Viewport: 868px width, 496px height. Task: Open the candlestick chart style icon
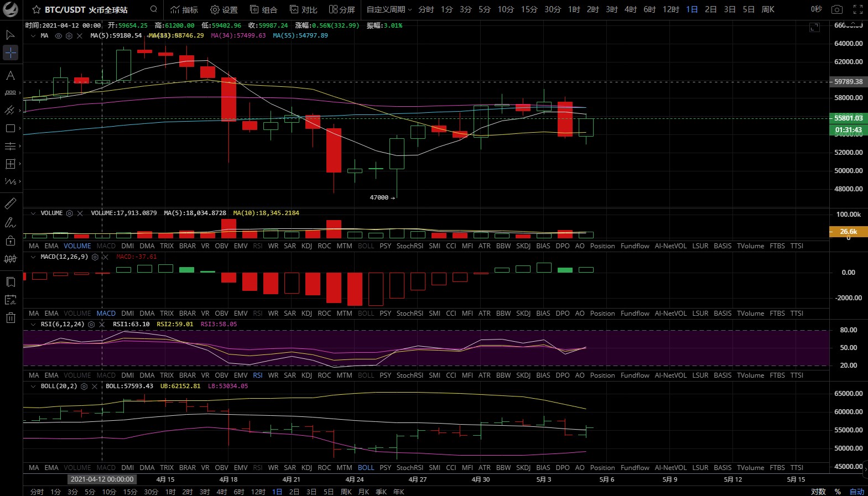[10, 258]
